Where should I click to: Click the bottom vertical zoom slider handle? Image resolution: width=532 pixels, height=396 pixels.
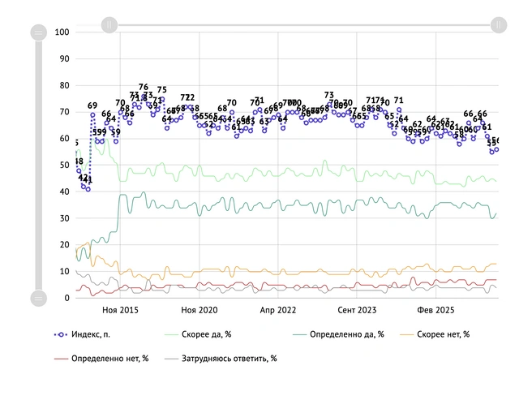(39, 298)
